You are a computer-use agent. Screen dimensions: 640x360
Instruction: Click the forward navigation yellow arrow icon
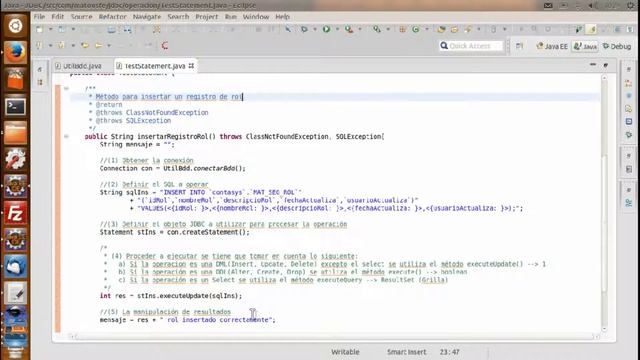[x=99, y=45]
